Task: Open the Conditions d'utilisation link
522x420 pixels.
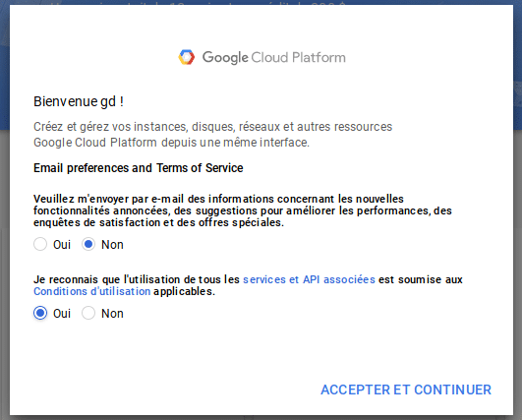Action: pos(91,291)
